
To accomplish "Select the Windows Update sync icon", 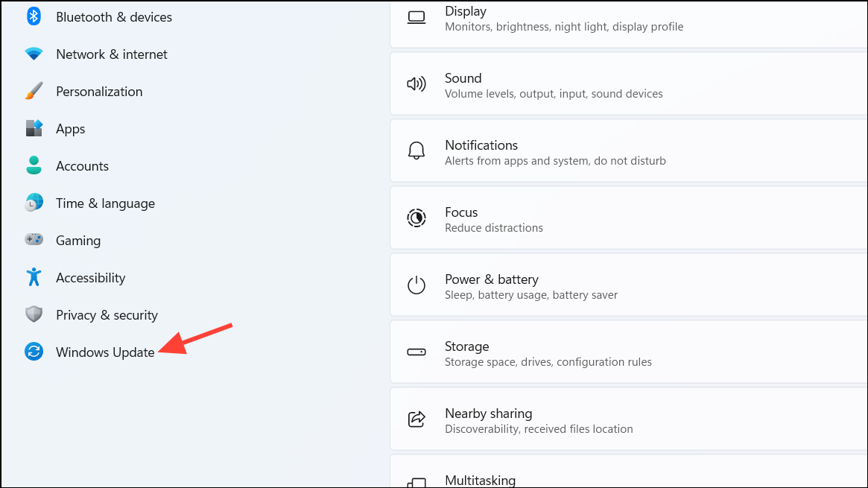I will pos(34,351).
